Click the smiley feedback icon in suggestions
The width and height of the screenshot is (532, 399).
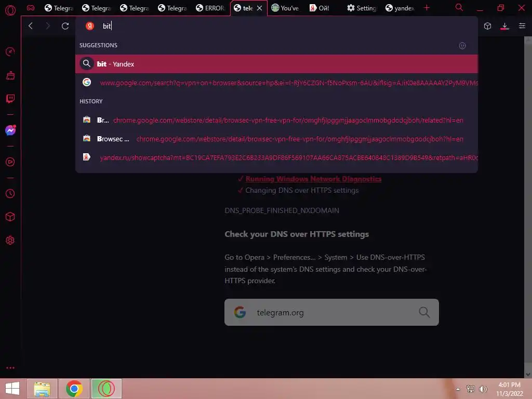[462, 46]
